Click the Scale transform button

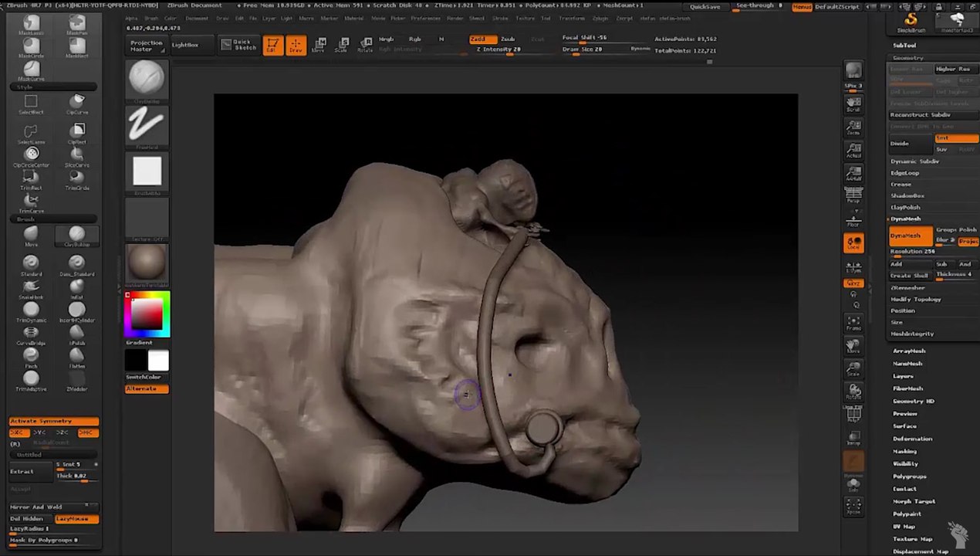(343, 45)
